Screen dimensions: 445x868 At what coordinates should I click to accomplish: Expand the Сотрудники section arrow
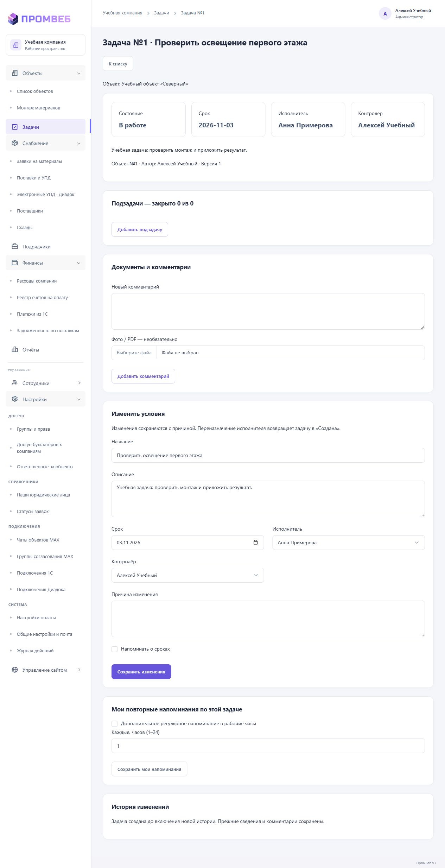79,383
